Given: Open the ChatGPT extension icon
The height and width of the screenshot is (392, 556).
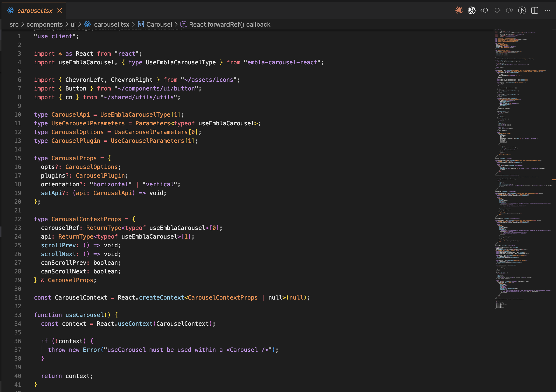Looking at the screenshot, I should 471,10.
